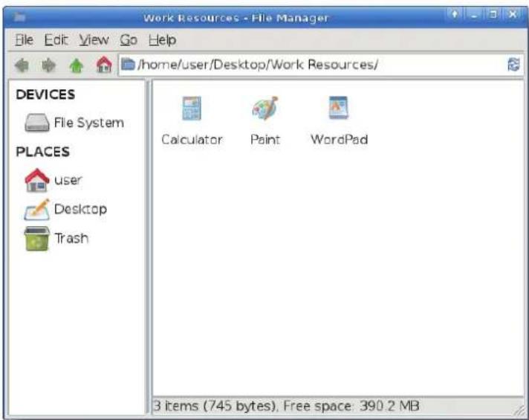Click the window resize grip corner

519,410
